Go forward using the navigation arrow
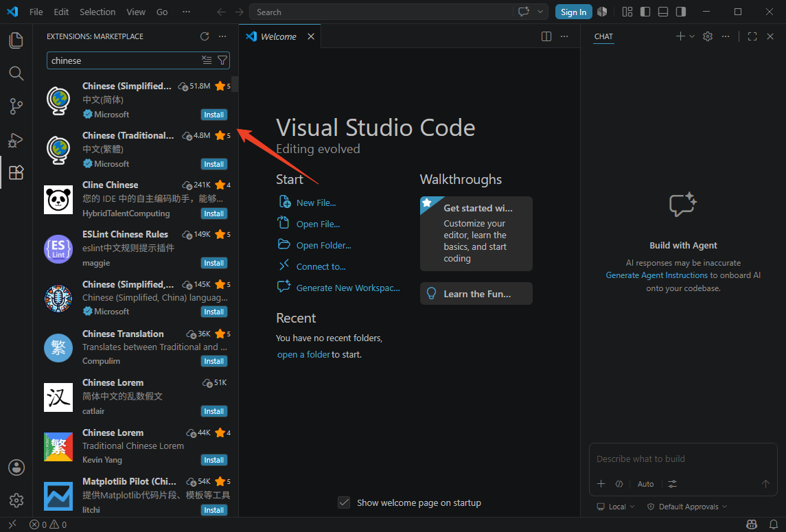786x532 pixels. pyautogui.click(x=239, y=12)
